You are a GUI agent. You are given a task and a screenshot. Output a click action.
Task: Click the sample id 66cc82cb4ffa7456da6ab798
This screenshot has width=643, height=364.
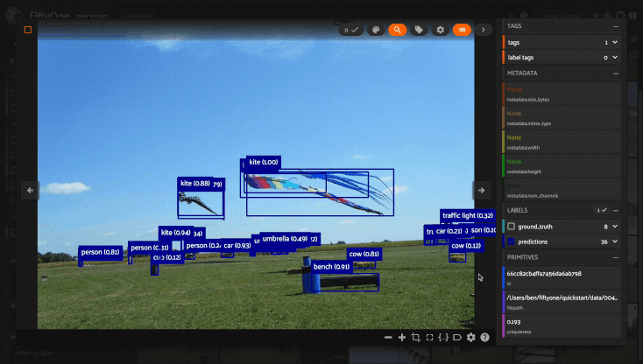click(544, 274)
